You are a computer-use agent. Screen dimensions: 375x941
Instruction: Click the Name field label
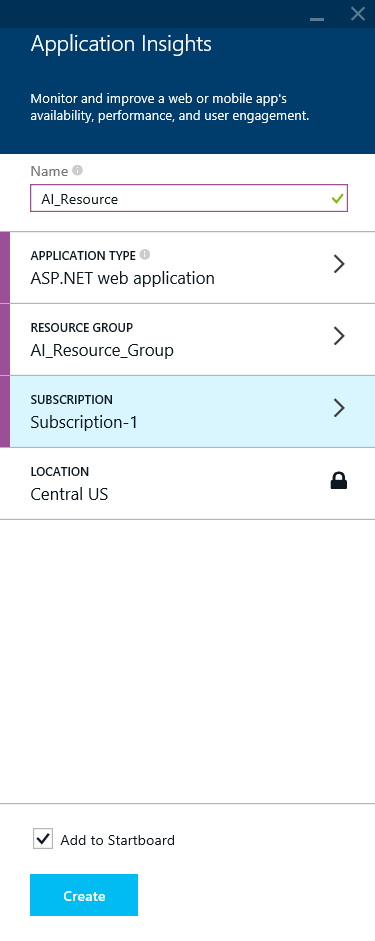tap(49, 171)
